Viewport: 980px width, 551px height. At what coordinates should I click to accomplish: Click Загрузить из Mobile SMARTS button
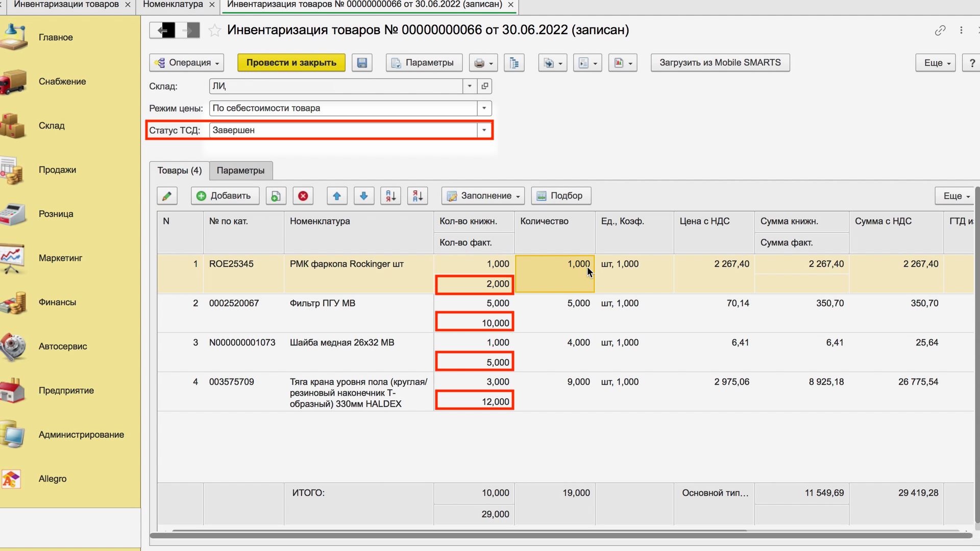coord(720,63)
